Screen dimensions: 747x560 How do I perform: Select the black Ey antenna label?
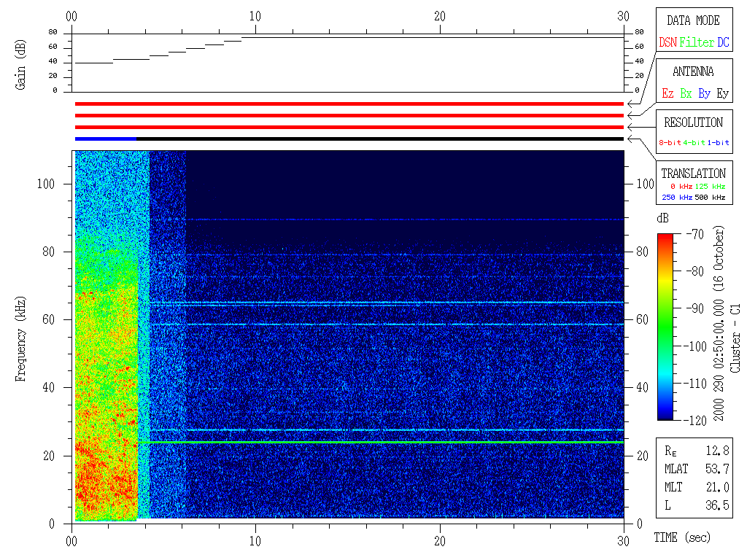click(x=722, y=94)
